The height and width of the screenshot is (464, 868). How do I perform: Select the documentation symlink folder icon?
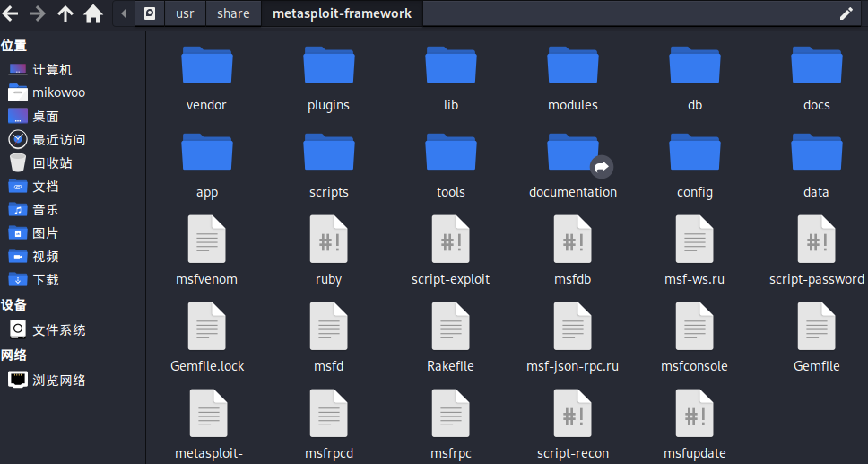[x=573, y=152]
